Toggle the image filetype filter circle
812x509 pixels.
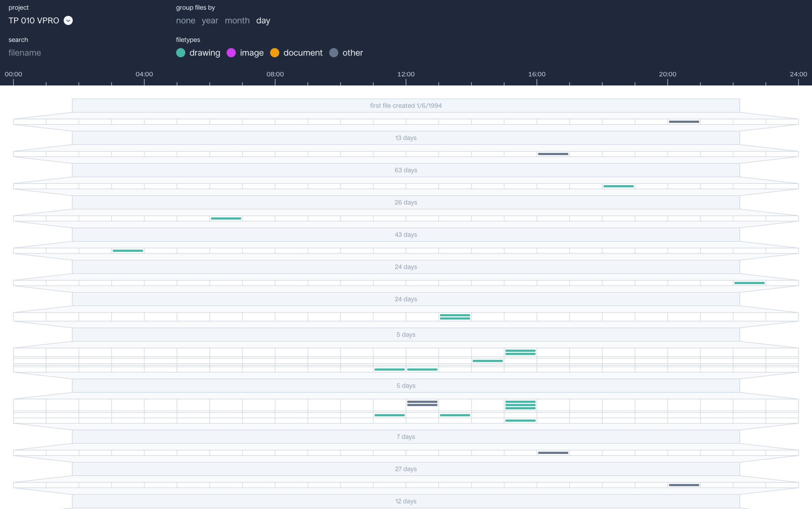click(x=231, y=53)
